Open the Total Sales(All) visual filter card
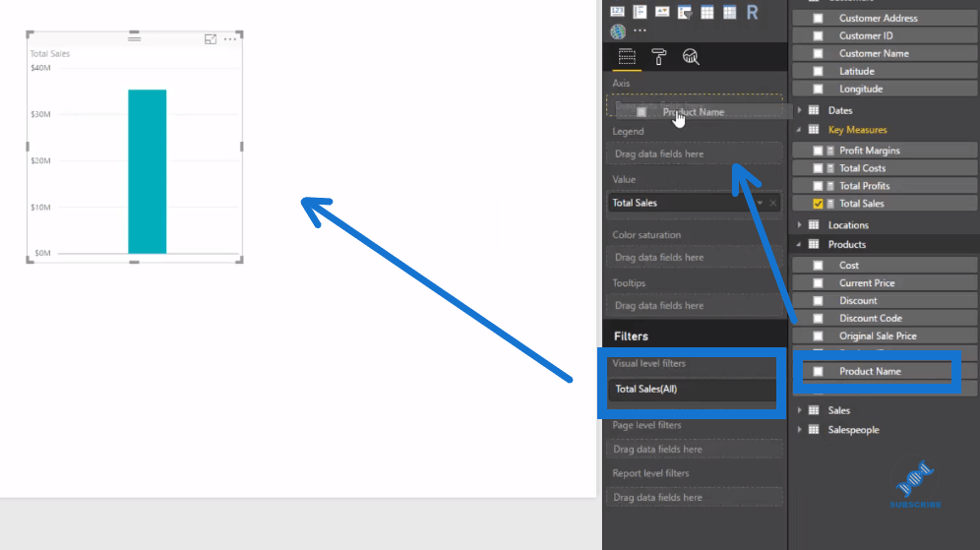 click(693, 390)
